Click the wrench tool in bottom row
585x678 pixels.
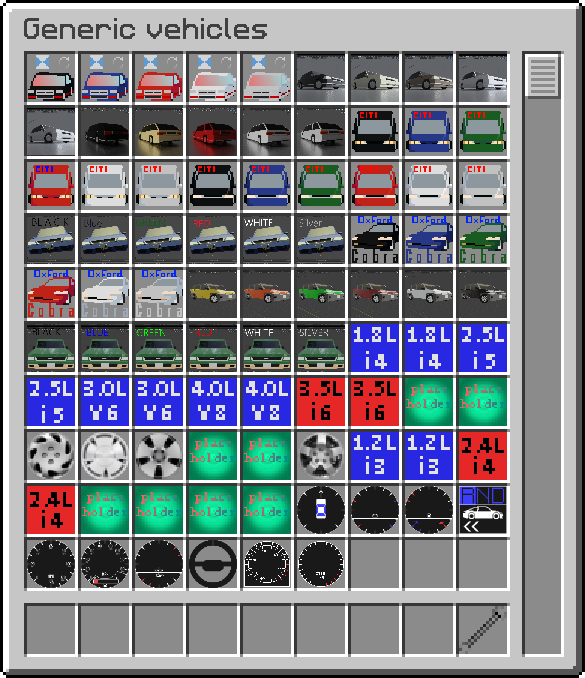coord(483,629)
